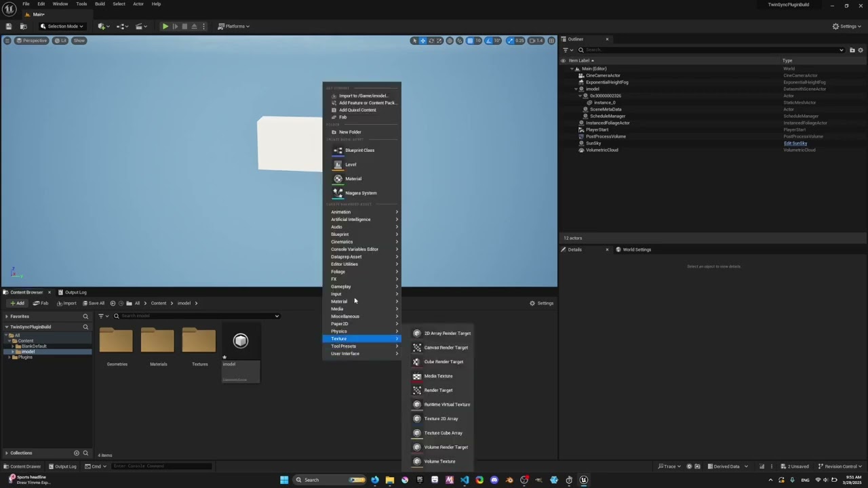Open camera speed 1.4 setting
Image resolution: width=868 pixels, height=488 pixels.
[536, 41]
